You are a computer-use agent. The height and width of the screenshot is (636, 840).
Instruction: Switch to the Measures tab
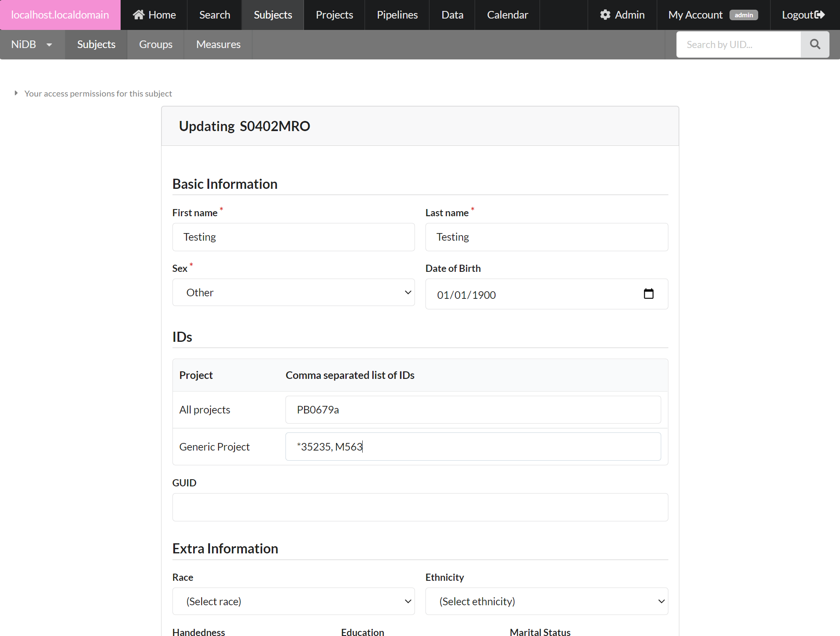tap(218, 44)
